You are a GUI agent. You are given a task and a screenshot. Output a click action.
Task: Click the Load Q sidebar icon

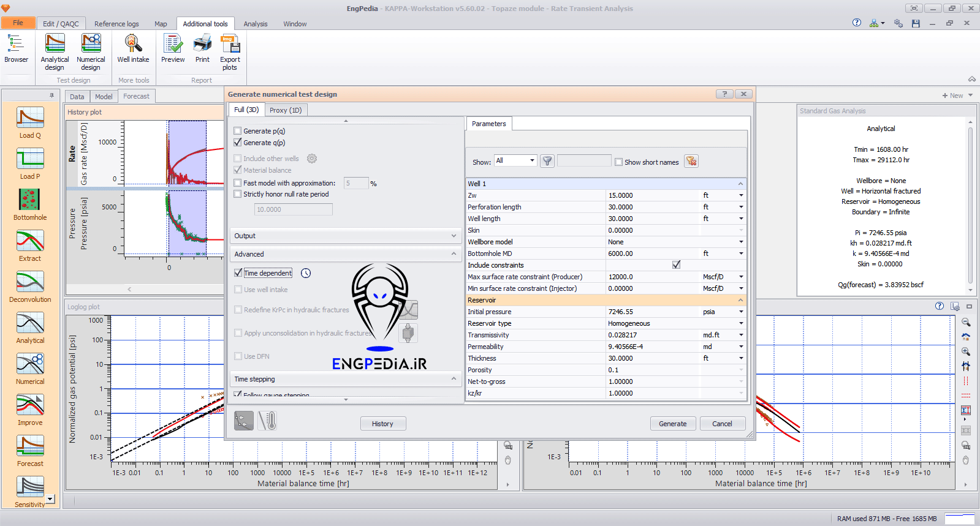(x=30, y=122)
